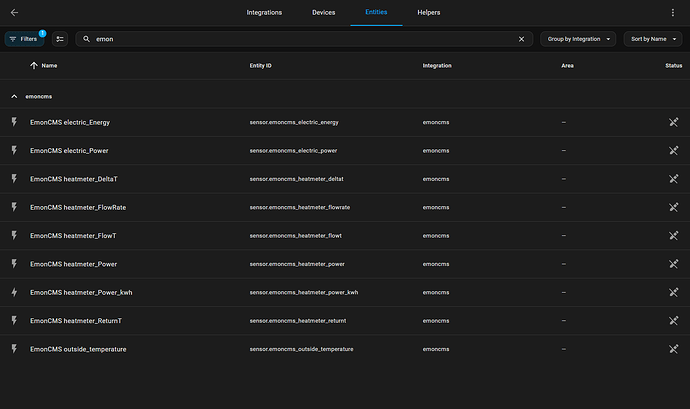Open EmonCMS heatmeter_ReturnT entity

coord(76,321)
